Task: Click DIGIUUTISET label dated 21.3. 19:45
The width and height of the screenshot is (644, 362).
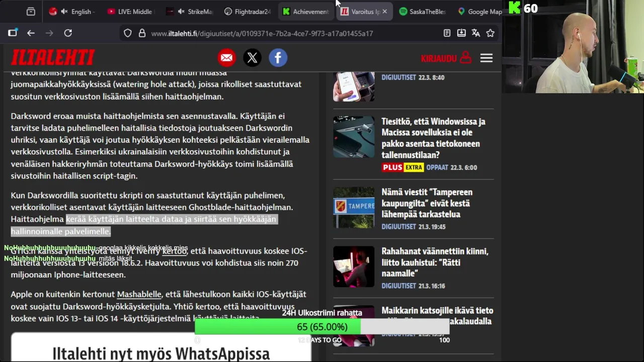Action: pos(398,227)
